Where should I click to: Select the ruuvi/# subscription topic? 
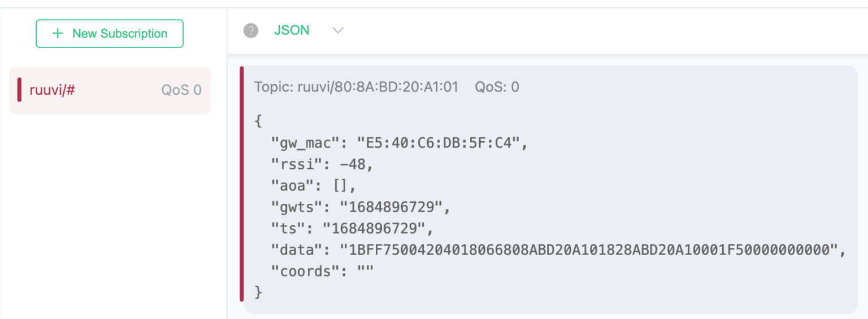click(110, 90)
